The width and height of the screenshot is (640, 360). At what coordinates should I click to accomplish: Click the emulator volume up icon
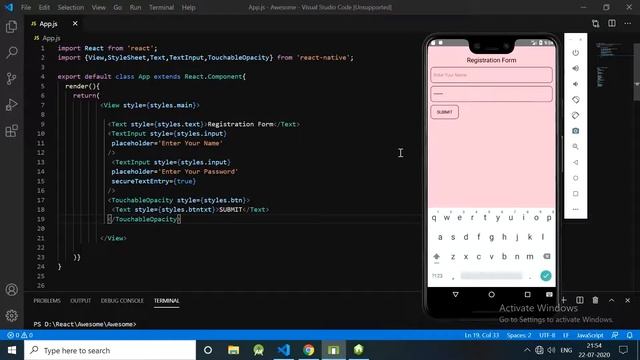click(x=576, y=68)
